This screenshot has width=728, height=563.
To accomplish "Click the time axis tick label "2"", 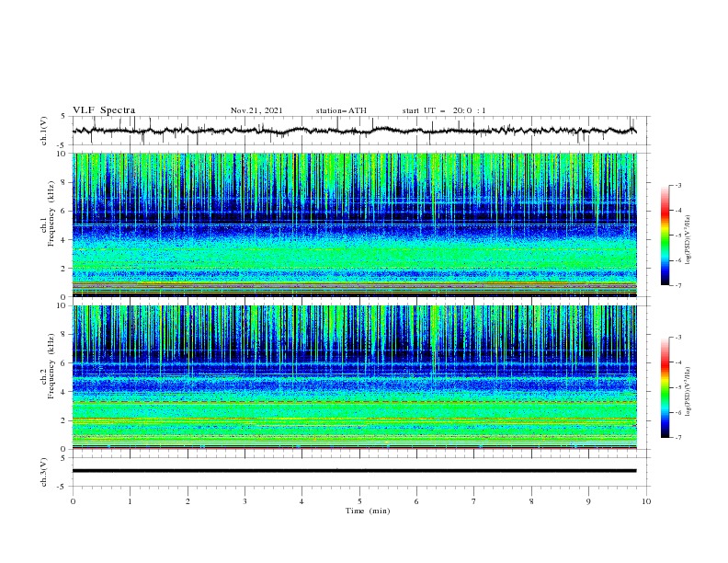I will point(188,501).
